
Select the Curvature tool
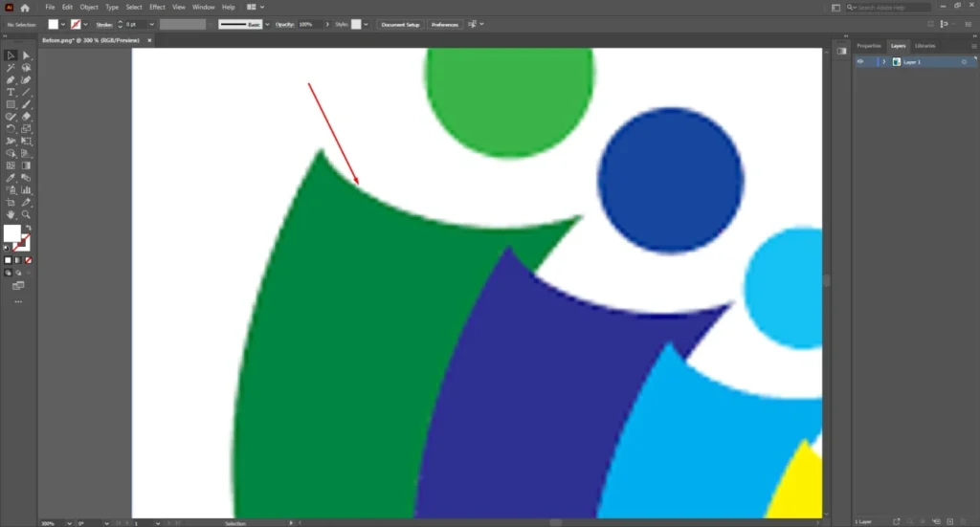click(26, 80)
